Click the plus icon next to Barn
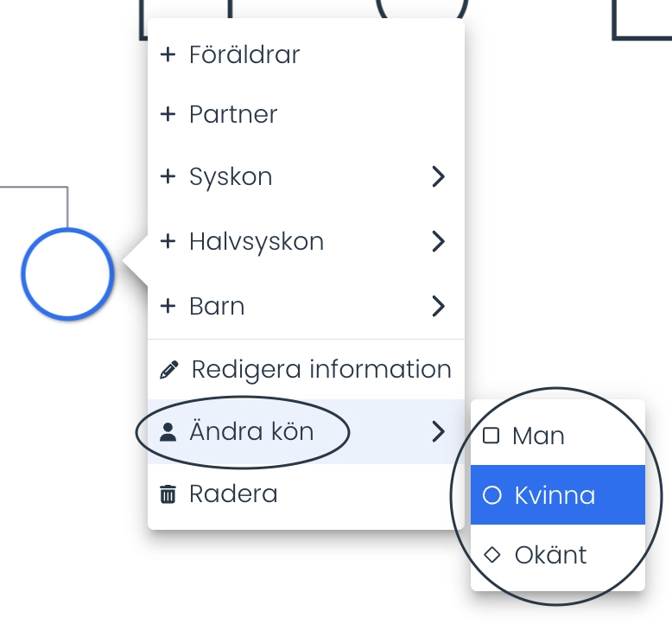This screenshot has width=672, height=624. [168, 306]
